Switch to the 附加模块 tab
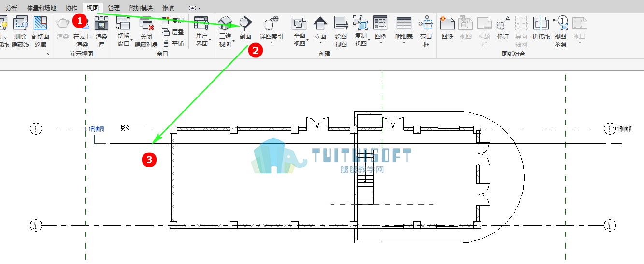Viewport: 644px width, 264px height. (x=141, y=8)
